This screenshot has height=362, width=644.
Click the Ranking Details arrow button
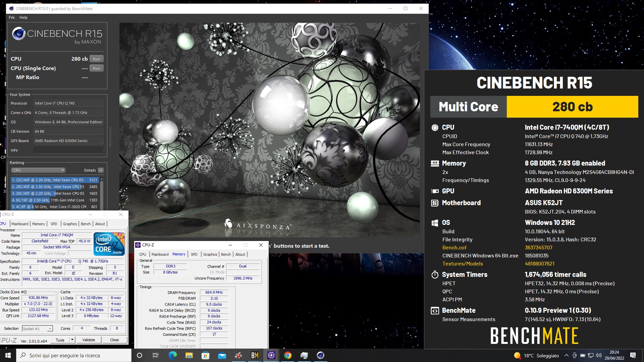(x=101, y=170)
